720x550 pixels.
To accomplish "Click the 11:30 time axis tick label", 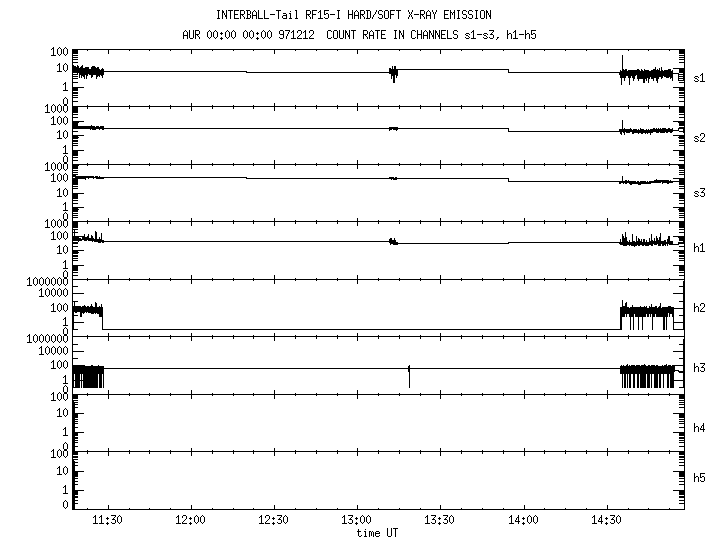I will click(107, 521).
